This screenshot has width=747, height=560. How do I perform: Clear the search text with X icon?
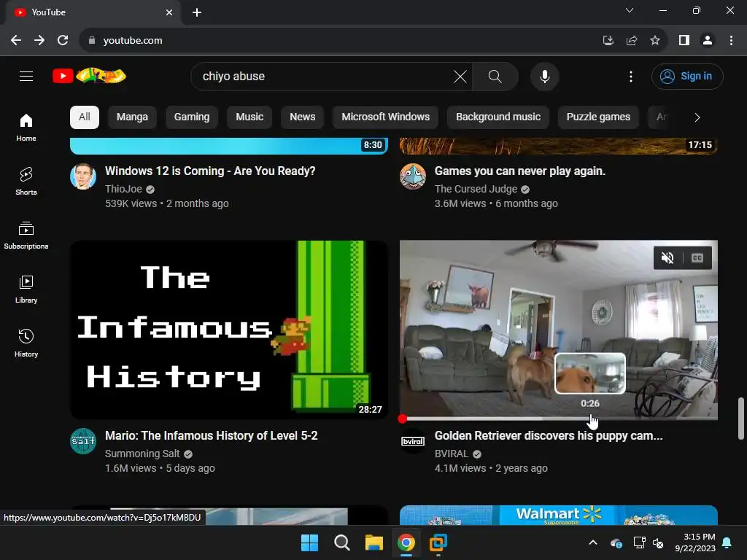[x=460, y=76]
